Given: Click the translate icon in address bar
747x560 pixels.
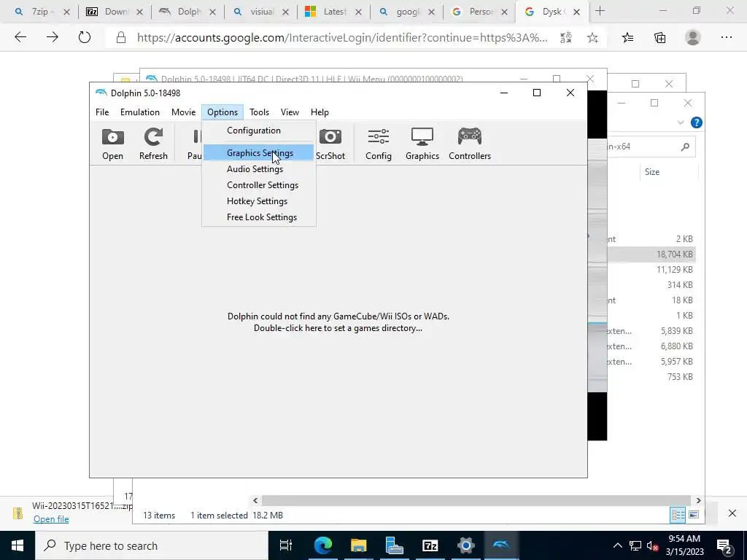Looking at the screenshot, I should [x=566, y=38].
